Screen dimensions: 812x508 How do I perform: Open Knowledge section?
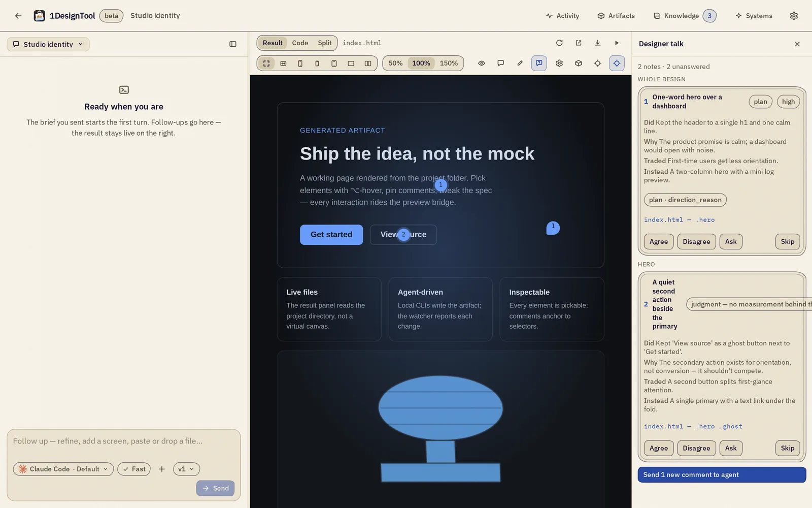(685, 16)
